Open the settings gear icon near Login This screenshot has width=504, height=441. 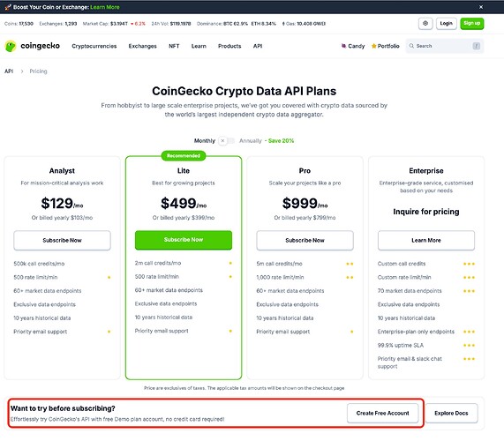[425, 24]
